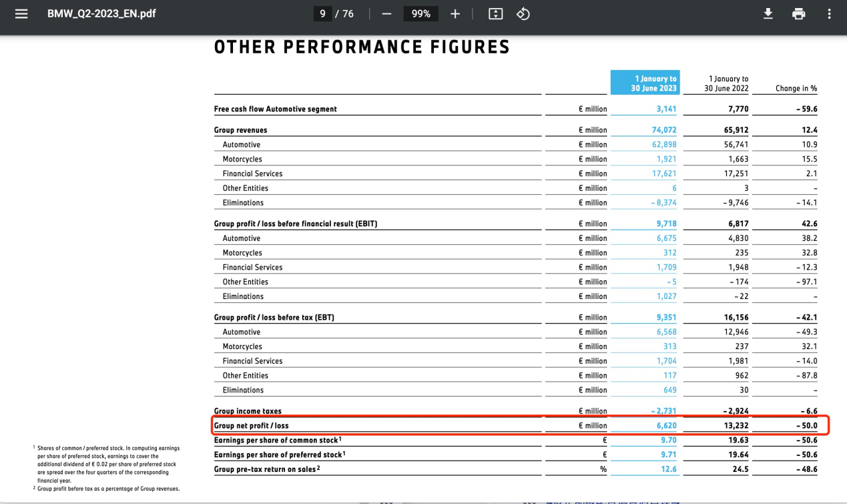
Task: Click footnote 1 about common / preferred stock
Action: [x=107, y=464]
